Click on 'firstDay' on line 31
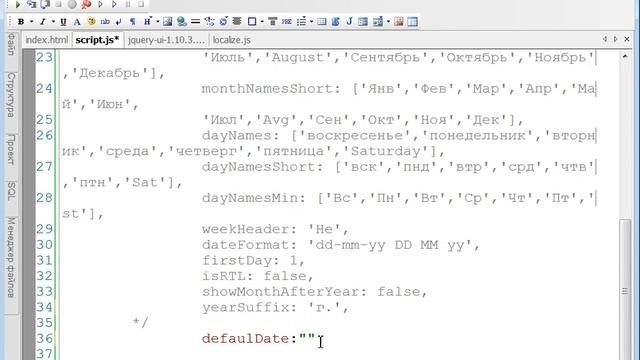 tap(236, 260)
